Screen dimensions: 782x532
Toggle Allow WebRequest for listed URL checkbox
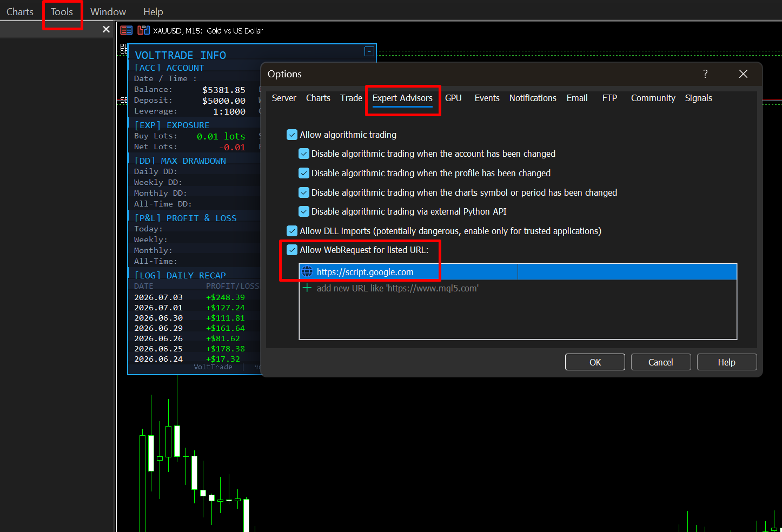[292, 250]
